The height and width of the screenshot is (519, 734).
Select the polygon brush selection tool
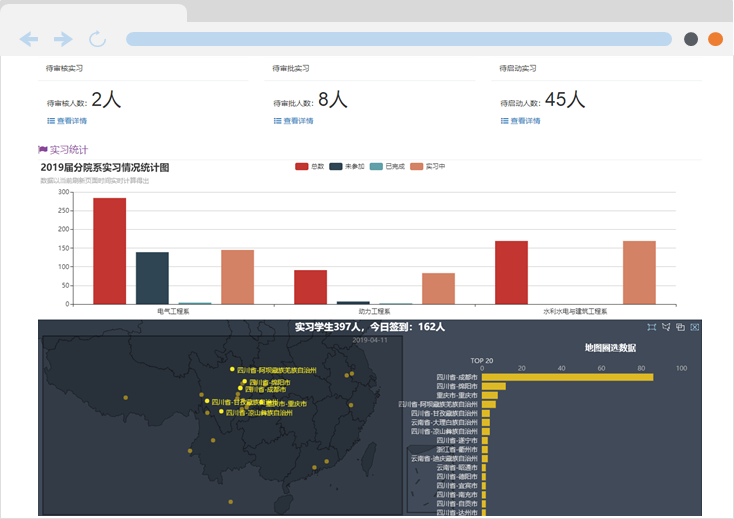pyautogui.click(x=666, y=327)
